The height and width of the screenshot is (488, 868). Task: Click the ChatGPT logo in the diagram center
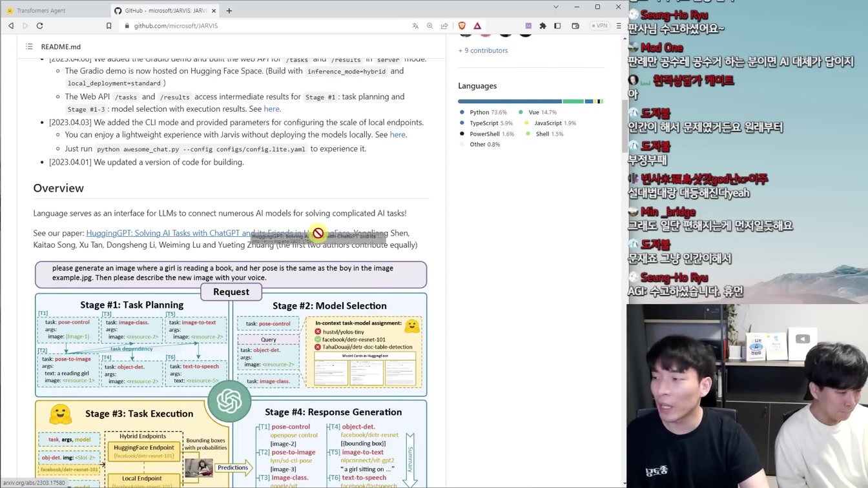229,401
